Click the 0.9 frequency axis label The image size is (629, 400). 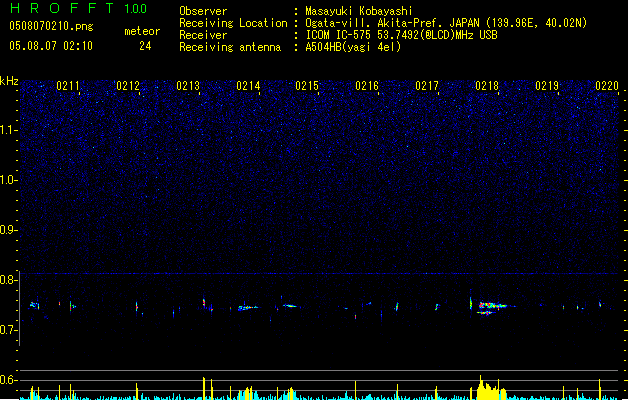(8, 230)
